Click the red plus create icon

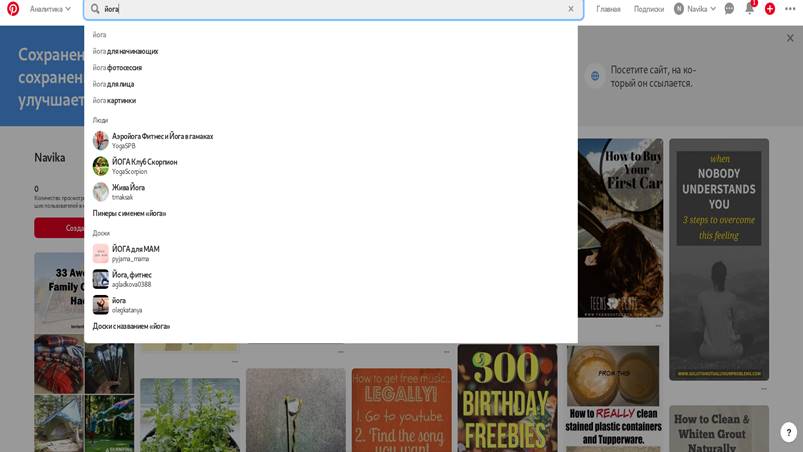pos(769,9)
